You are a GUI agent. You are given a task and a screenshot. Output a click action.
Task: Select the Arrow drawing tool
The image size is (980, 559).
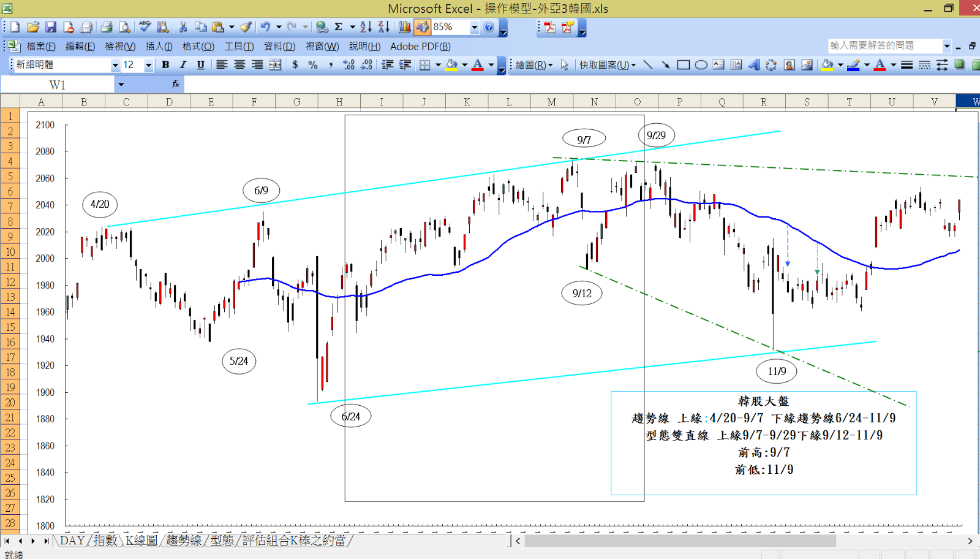(666, 65)
